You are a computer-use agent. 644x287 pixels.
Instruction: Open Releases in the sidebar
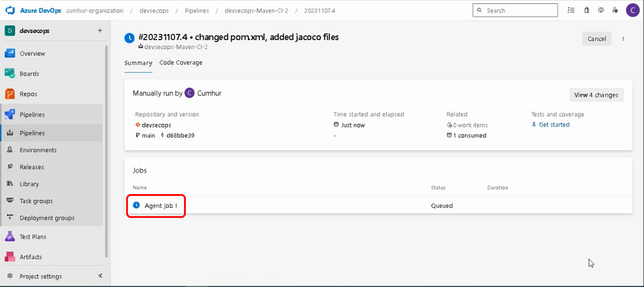[32, 167]
